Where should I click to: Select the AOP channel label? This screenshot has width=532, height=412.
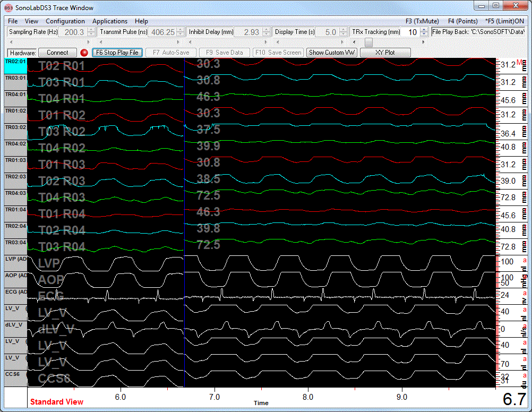pyautogui.click(x=15, y=280)
